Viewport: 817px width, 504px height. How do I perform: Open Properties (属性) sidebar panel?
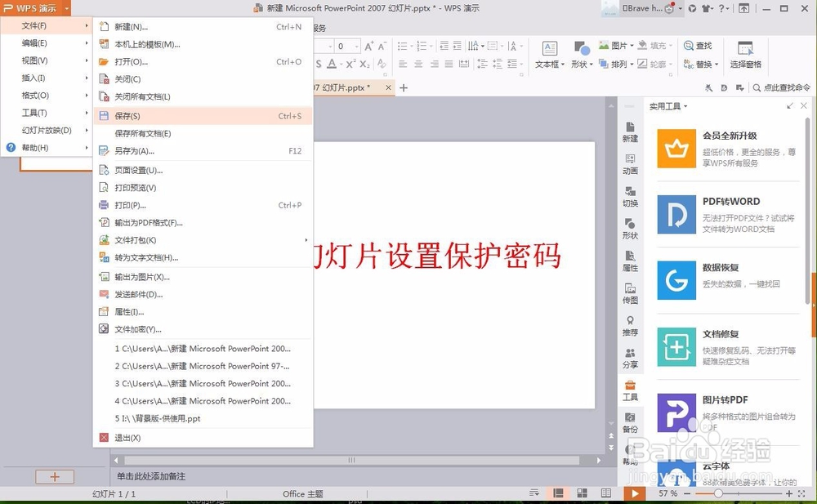coord(630,261)
